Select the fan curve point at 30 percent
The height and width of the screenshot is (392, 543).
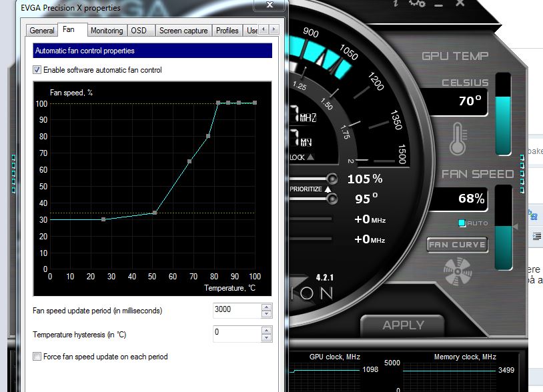pyautogui.click(x=103, y=219)
